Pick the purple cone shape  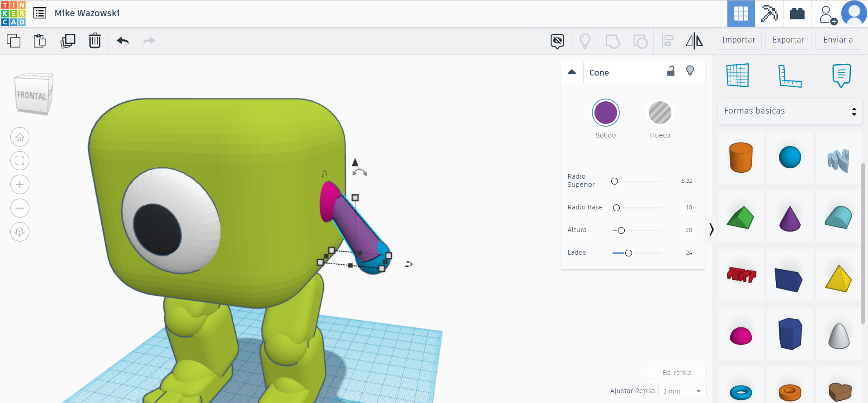790,218
